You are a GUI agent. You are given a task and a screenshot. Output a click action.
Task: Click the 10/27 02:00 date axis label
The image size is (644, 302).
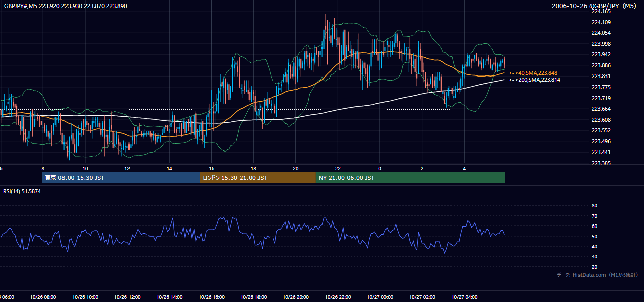click(x=422, y=297)
